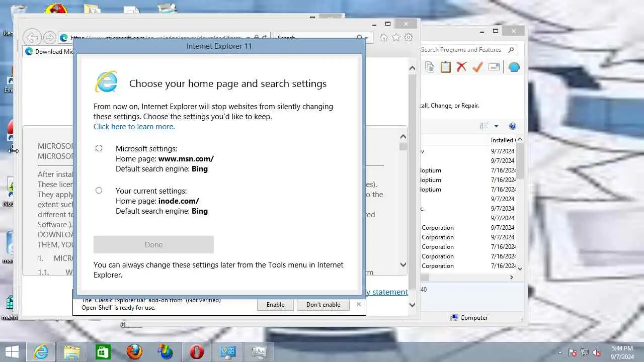Click Computer in the Programs window status bar
644x362 pixels.
[469, 318]
